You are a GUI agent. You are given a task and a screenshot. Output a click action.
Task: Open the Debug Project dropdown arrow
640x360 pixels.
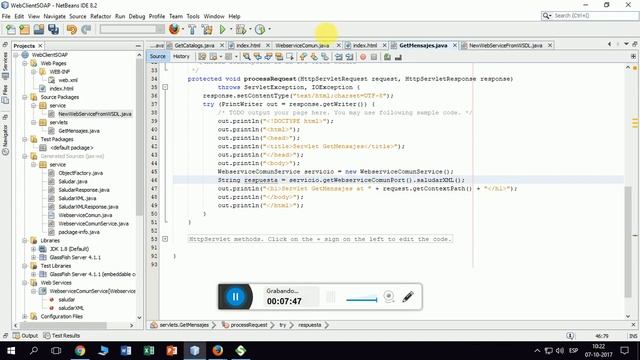pyautogui.click(x=250, y=29)
